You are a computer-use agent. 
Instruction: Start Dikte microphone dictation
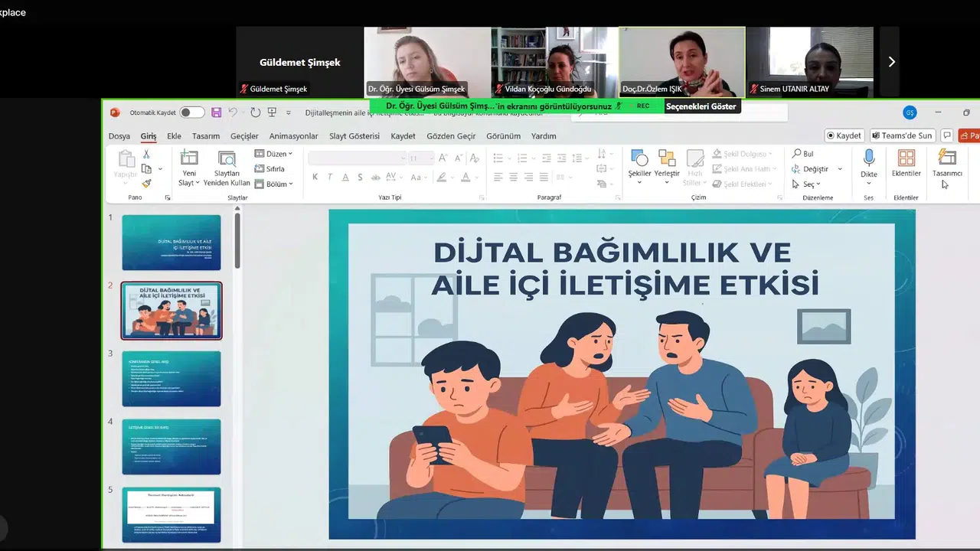point(868,158)
